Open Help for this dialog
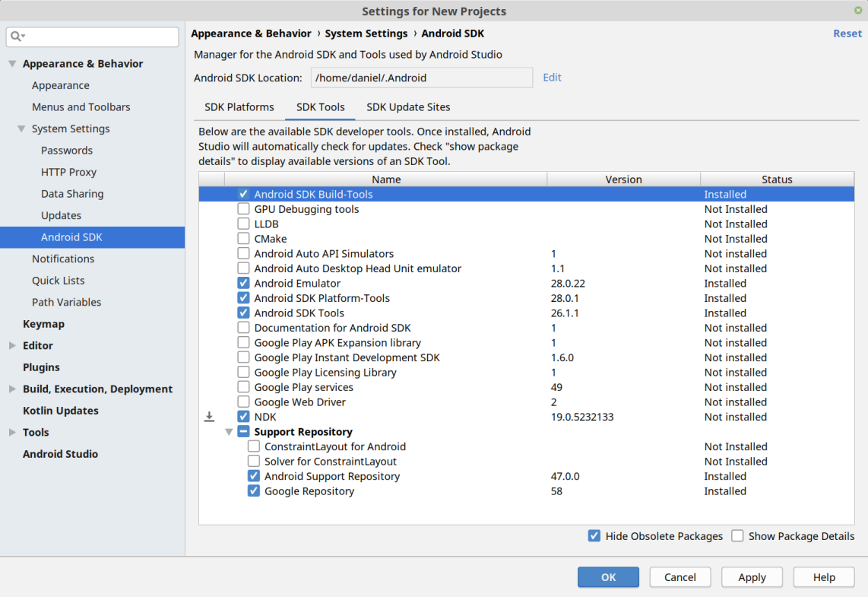 [x=824, y=577]
